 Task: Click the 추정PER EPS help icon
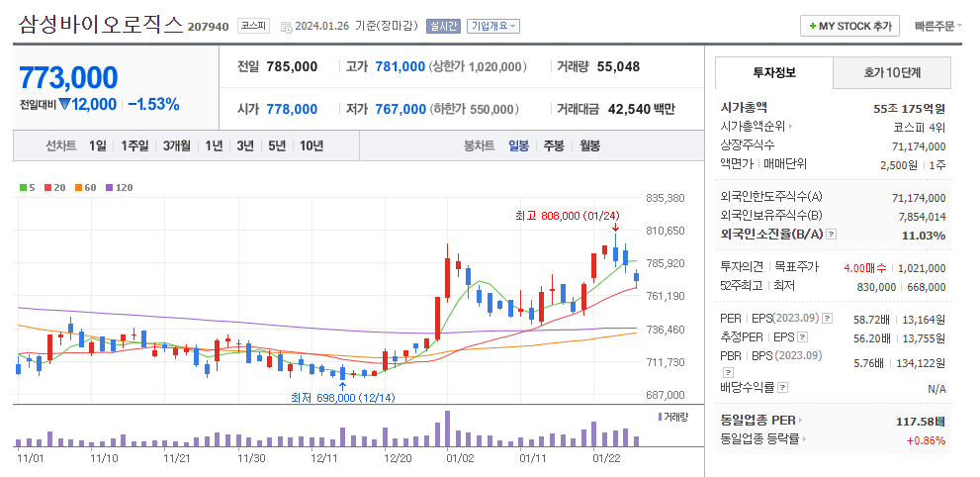(x=803, y=337)
